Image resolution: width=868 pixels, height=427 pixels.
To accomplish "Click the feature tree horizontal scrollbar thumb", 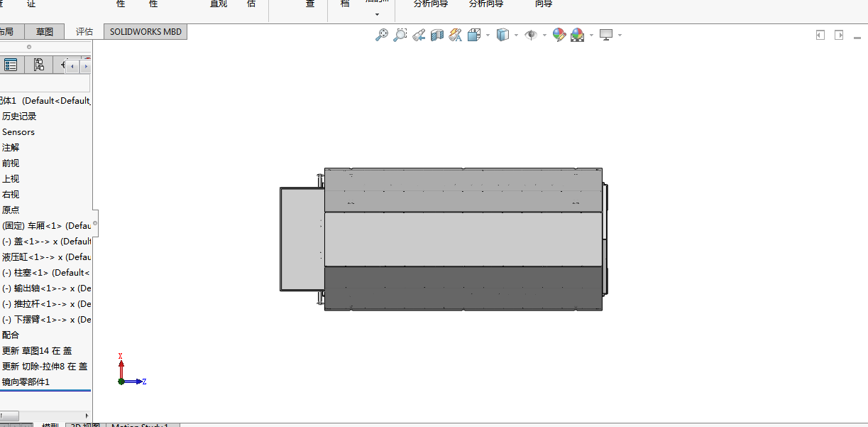I will pyautogui.click(x=11, y=416).
